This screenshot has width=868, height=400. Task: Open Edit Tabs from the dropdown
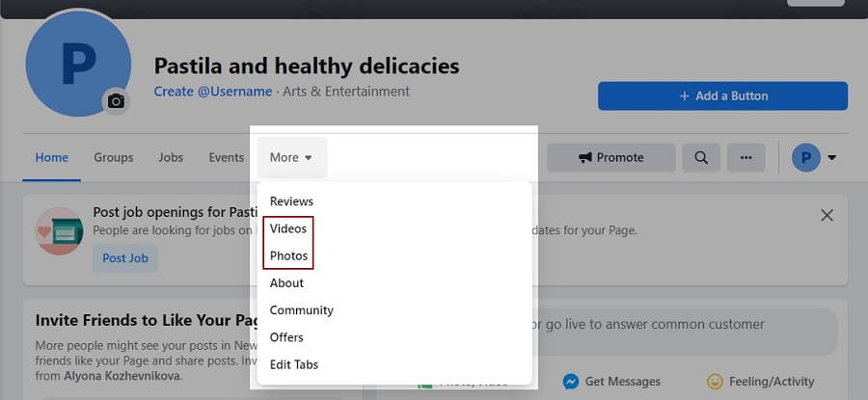tap(294, 364)
